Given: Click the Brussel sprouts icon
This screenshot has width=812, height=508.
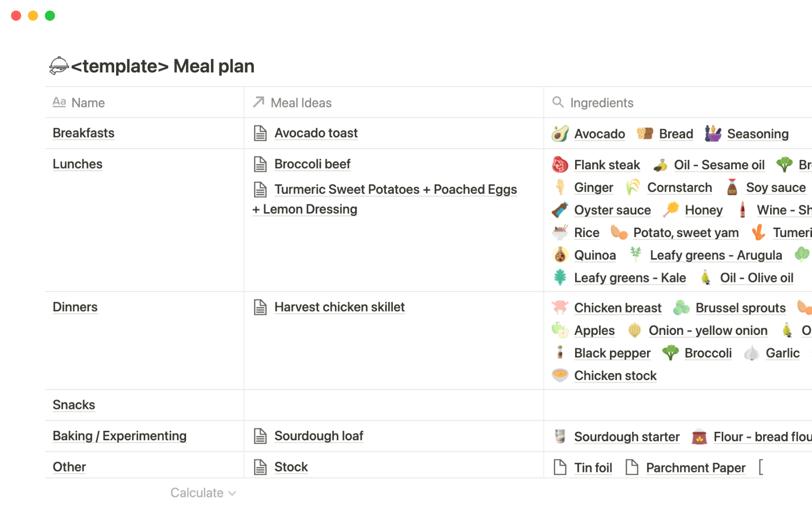Looking at the screenshot, I should click(x=681, y=308).
